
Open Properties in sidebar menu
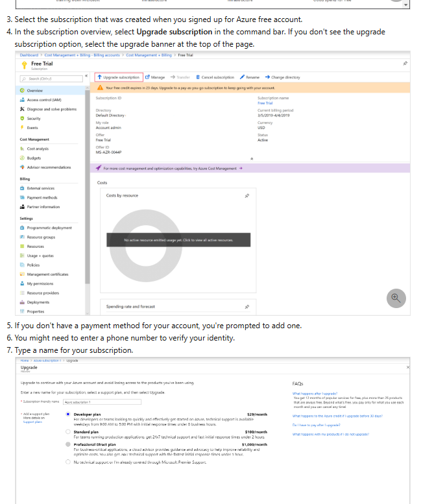tap(35, 311)
